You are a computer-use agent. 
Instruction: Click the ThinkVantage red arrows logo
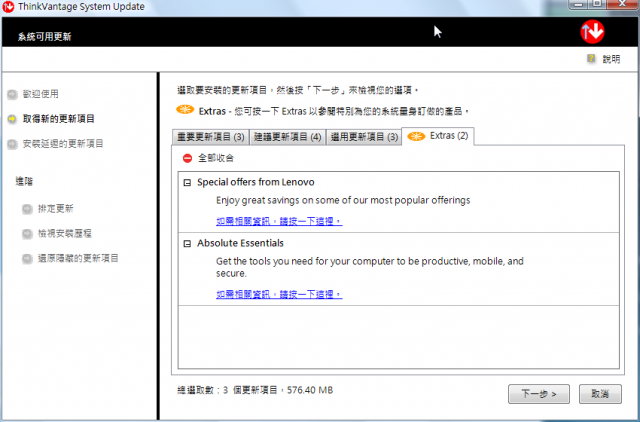592,31
